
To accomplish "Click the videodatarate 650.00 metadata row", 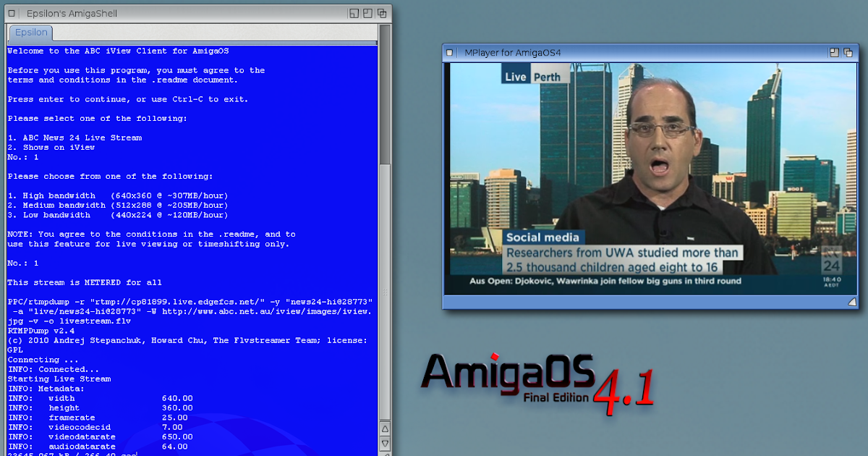I will [x=101, y=437].
